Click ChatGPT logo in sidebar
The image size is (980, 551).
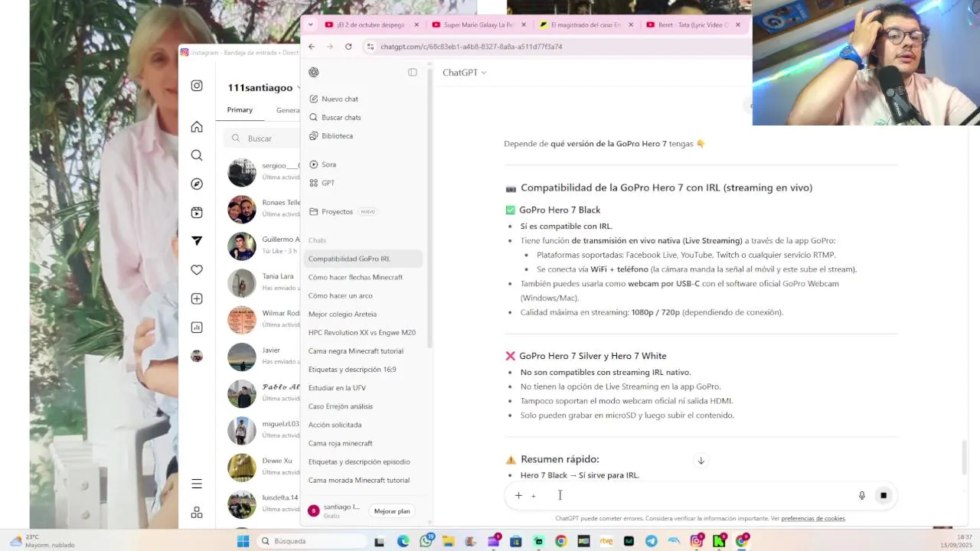tap(314, 72)
